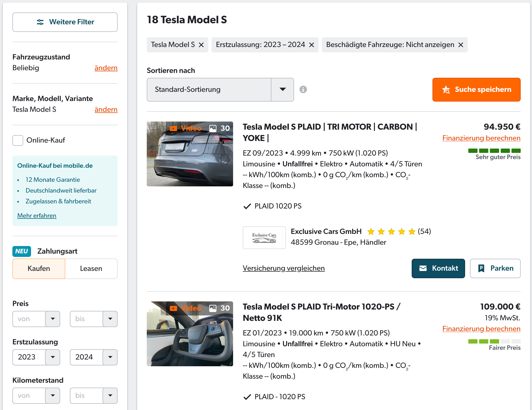This screenshot has height=410, width=532.
Task: Park the listing with Parken button
Action: (x=495, y=268)
